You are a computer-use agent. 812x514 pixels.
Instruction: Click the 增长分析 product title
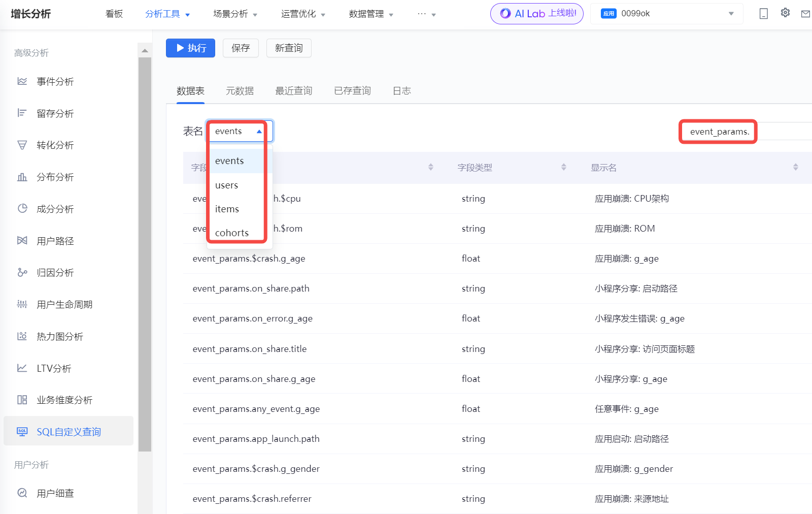[x=30, y=14]
